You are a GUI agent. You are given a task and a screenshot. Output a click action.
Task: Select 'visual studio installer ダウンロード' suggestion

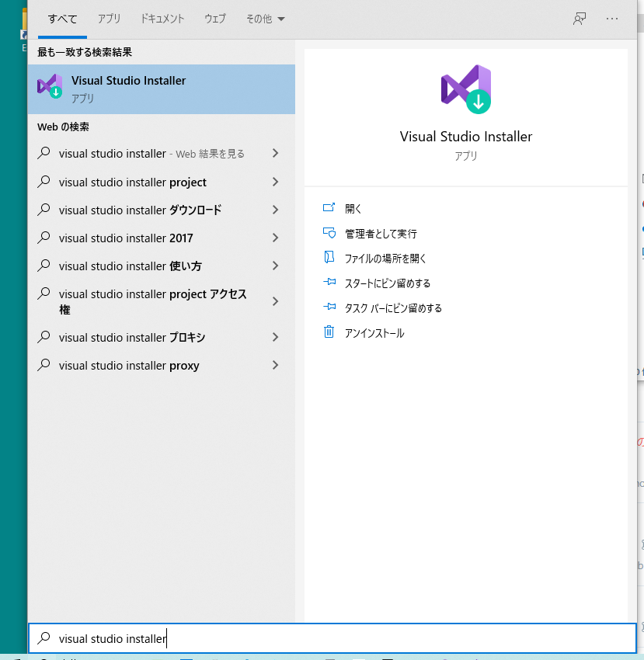click(162, 210)
